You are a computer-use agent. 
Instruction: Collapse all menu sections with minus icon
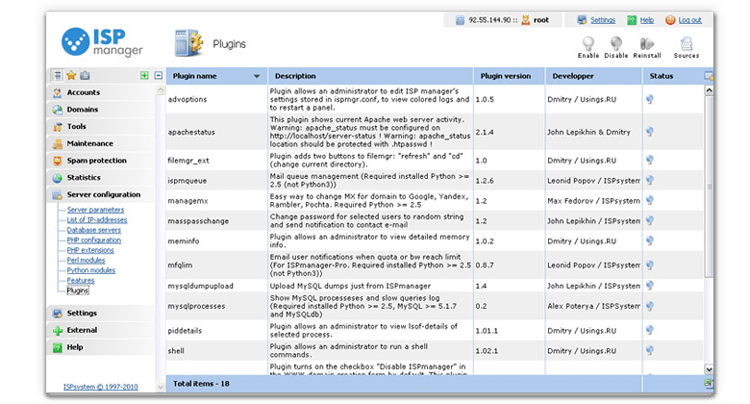pos(159,76)
